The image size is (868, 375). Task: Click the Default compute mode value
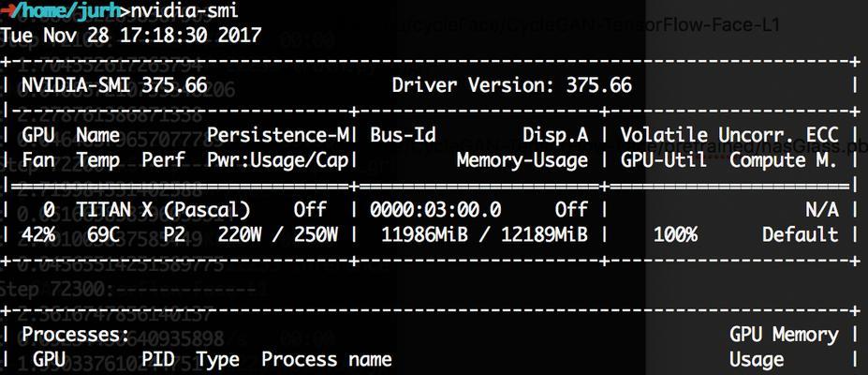click(x=801, y=235)
